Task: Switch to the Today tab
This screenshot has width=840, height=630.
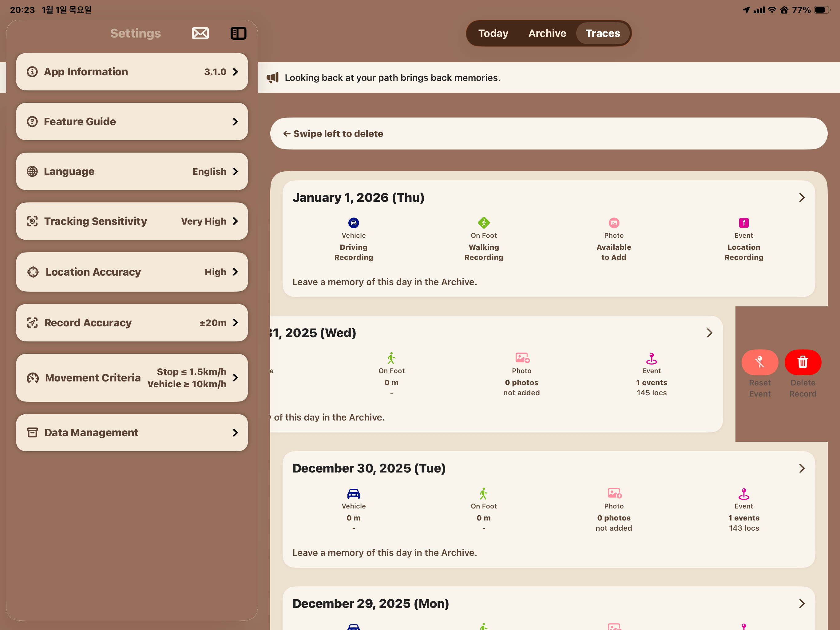Action: [x=493, y=33]
